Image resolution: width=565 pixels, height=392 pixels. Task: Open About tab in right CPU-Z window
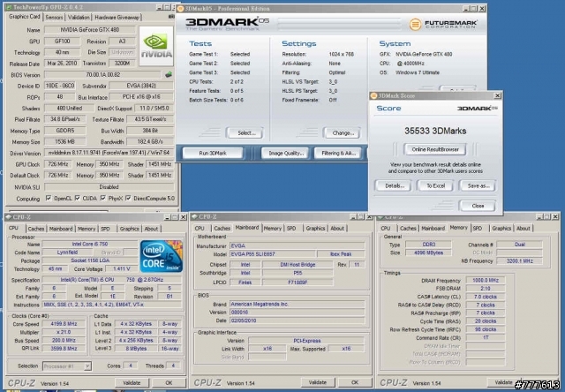pos(524,229)
